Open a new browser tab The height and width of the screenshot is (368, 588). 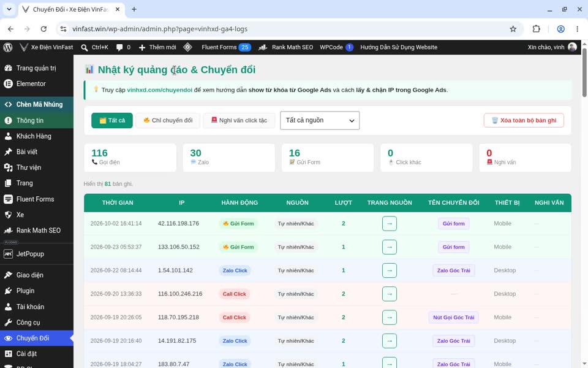coord(134,9)
